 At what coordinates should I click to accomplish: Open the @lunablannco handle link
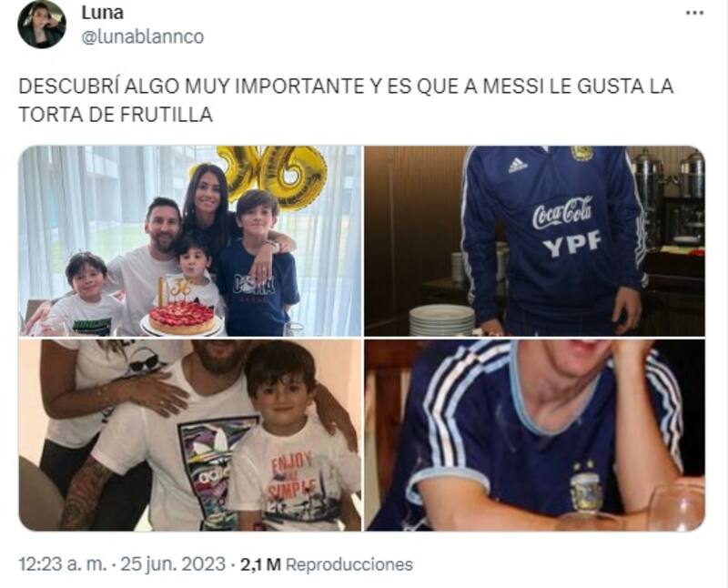pos(143,36)
